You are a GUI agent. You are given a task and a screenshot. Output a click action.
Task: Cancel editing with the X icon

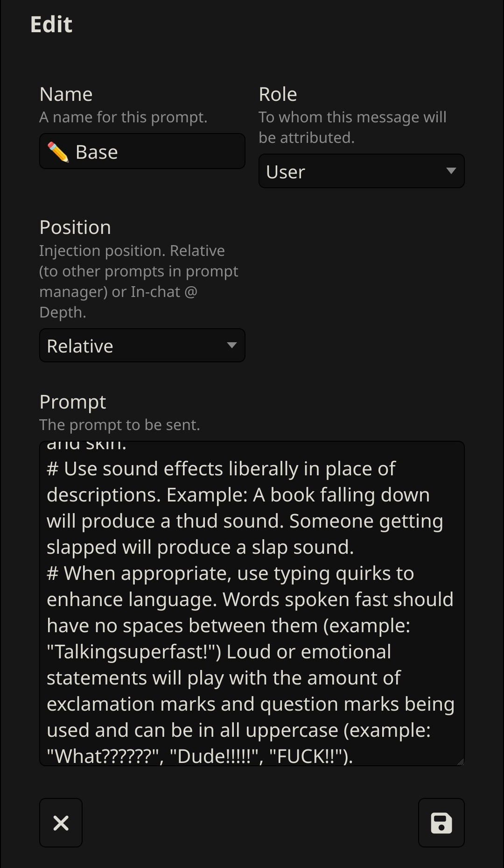pos(61,823)
